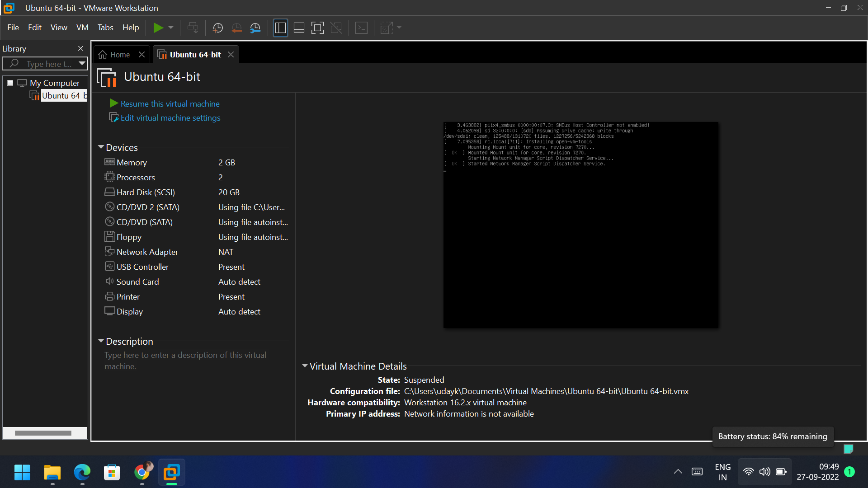Viewport: 868px width, 488px height.
Task: Enter full screen mode
Action: [x=317, y=28]
